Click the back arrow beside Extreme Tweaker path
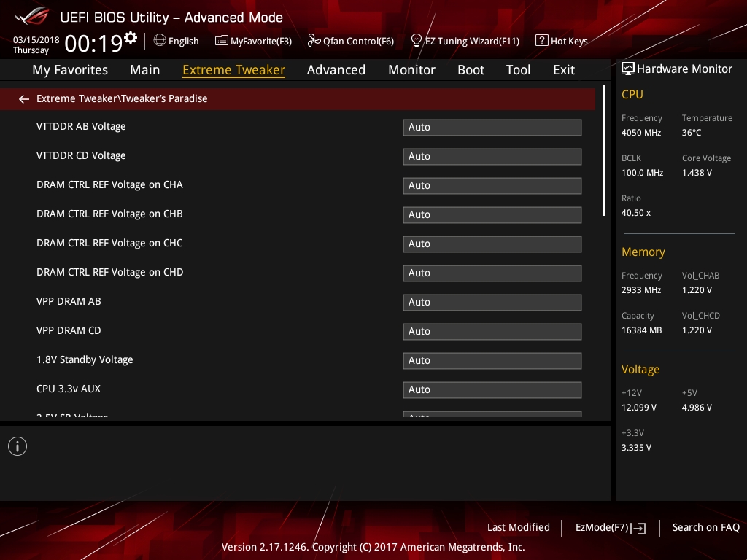Viewport: 747px width, 560px height. tap(24, 99)
